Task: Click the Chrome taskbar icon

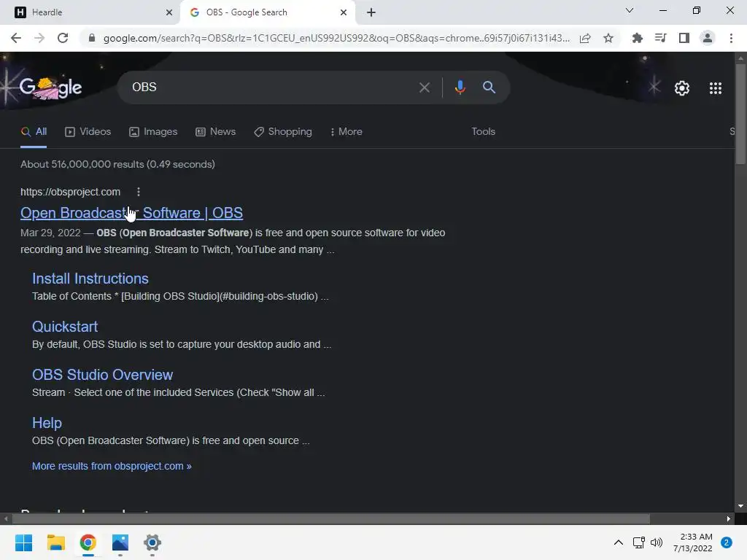Action: pos(88,542)
